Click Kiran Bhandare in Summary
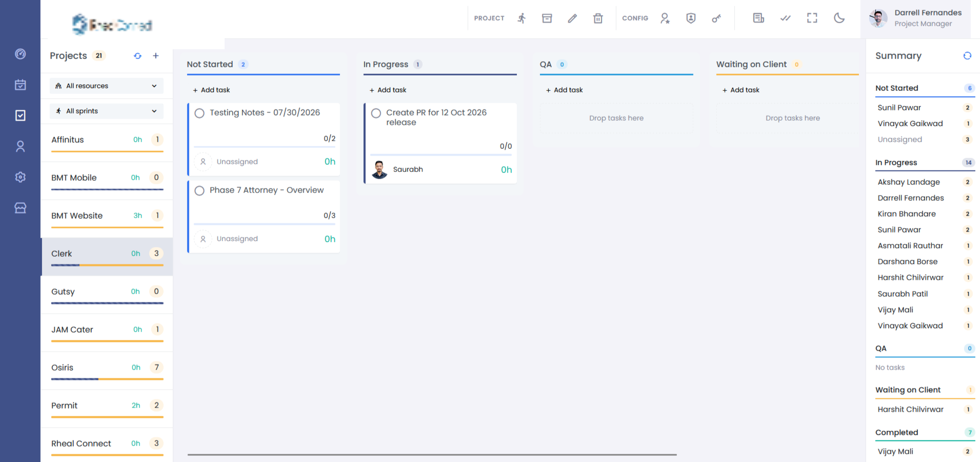Viewport: 980px width, 462px height. 906,214
